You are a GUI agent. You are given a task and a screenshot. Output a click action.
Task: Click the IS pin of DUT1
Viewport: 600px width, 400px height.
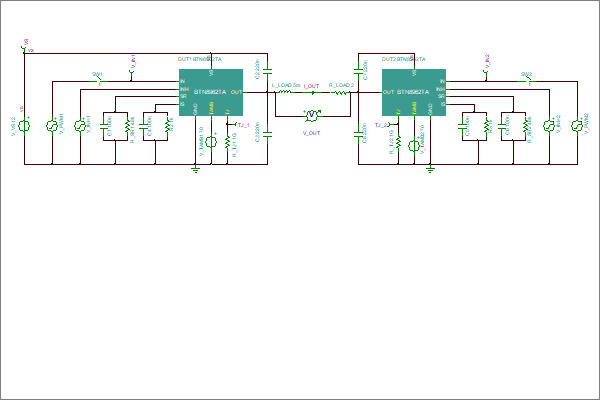(x=183, y=104)
